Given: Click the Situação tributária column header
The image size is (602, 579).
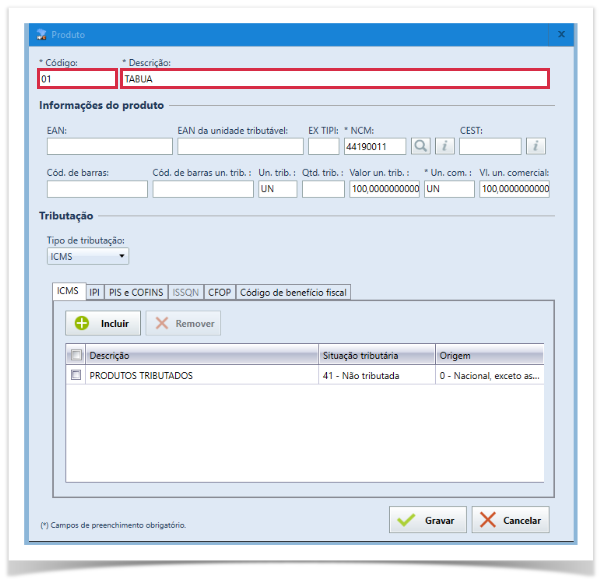Looking at the screenshot, I should 377,355.
